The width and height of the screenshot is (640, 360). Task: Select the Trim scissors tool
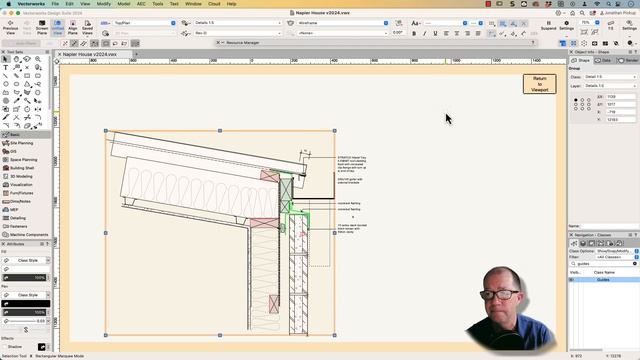point(27,118)
